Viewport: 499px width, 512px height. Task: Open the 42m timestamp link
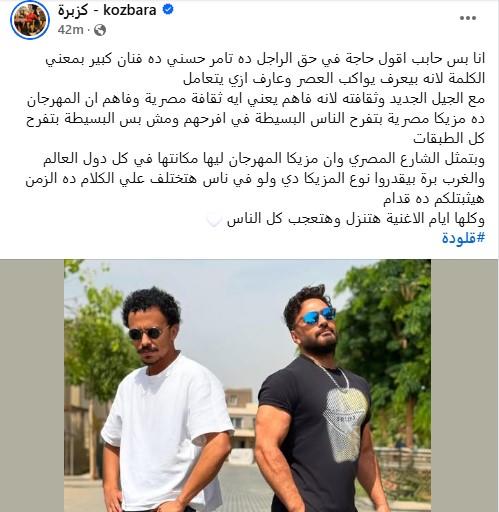pos(70,30)
